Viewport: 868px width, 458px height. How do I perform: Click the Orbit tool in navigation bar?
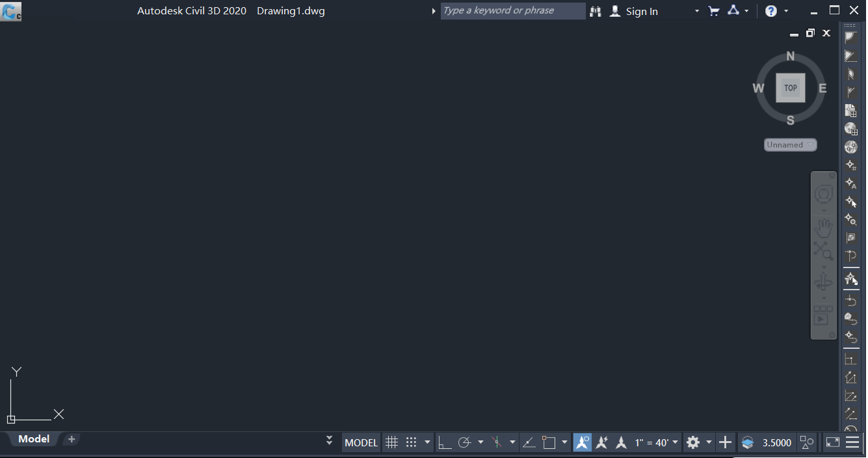click(x=824, y=282)
